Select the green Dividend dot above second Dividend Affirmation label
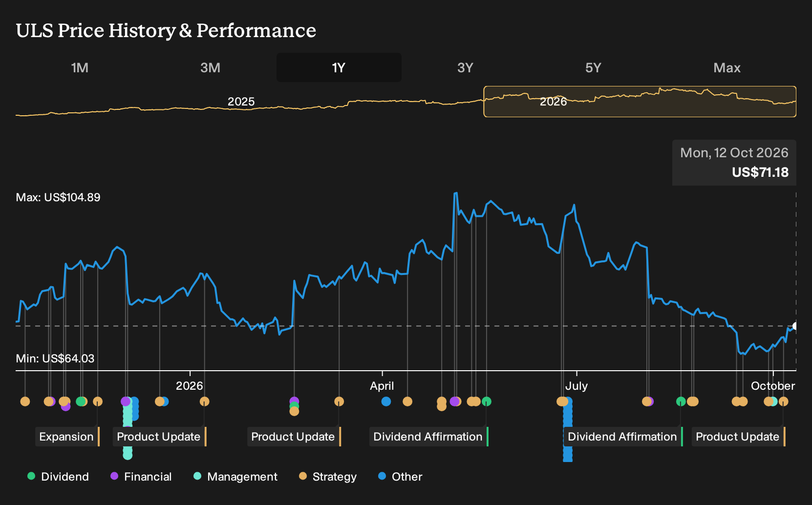Screen dimensions: 812x505 coord(681,401)
